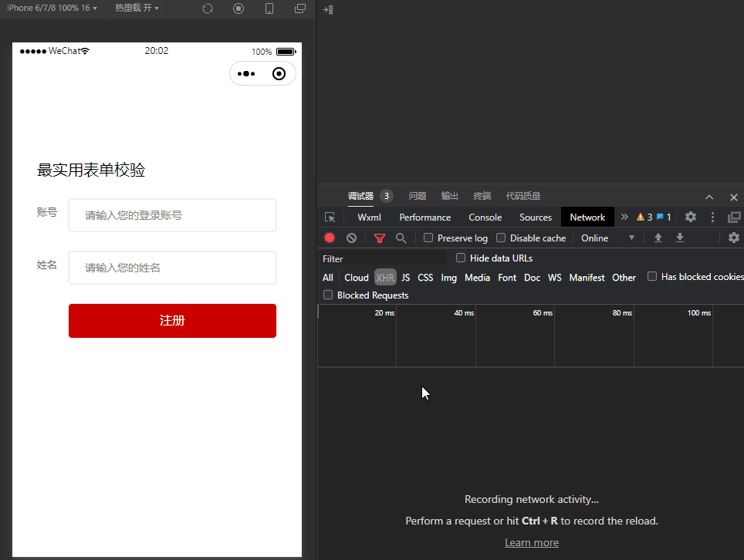This screenshot has height=560, width=744.
Task: Click the import HAR upload arrow icon
Action: [658, 238]
